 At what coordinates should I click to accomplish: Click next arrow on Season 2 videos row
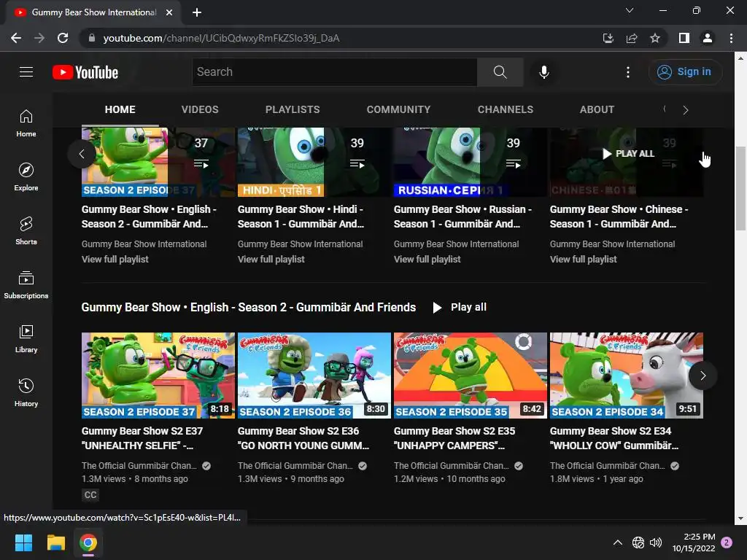click(x=703, y=376)
